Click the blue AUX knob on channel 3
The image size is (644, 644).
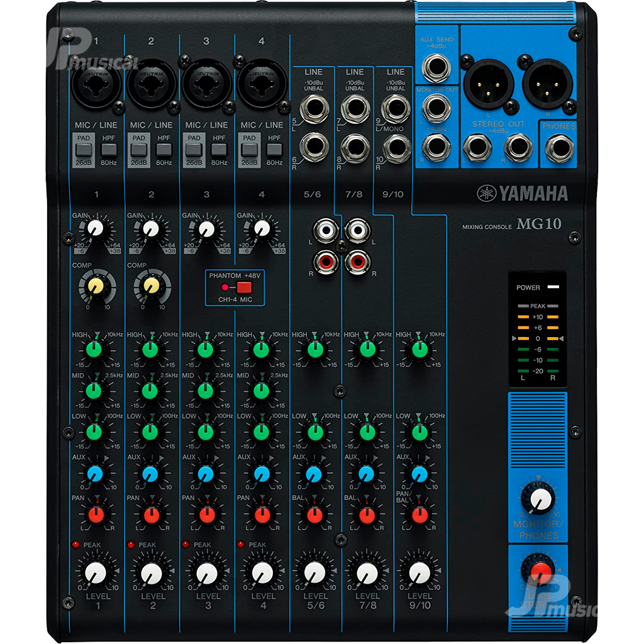[x=206, y=474]
